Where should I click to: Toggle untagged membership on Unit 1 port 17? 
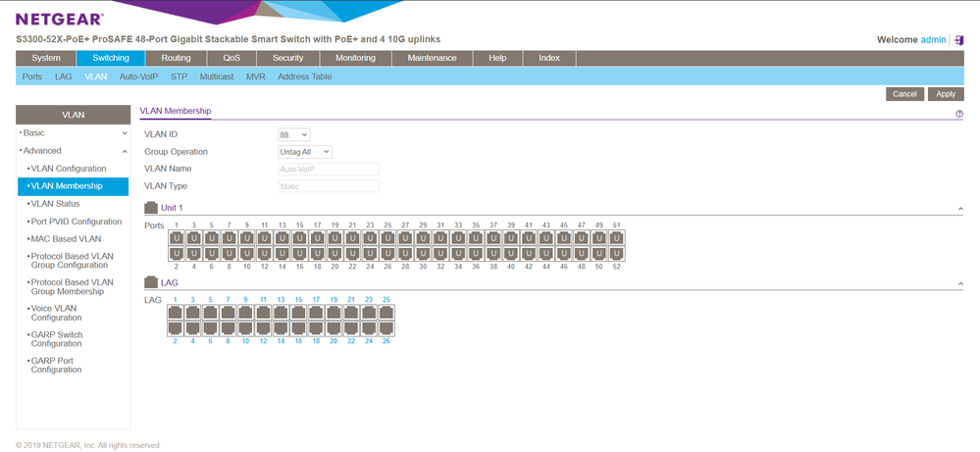click(318, 238)
